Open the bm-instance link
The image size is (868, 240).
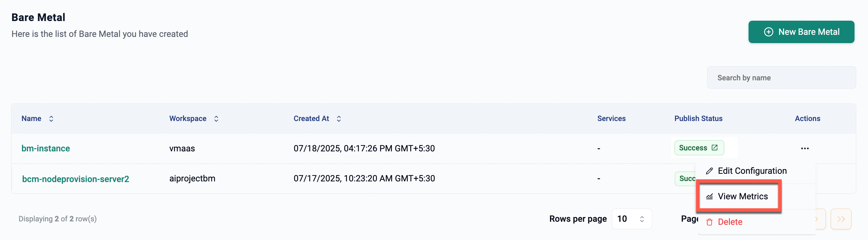click(46, 148)
